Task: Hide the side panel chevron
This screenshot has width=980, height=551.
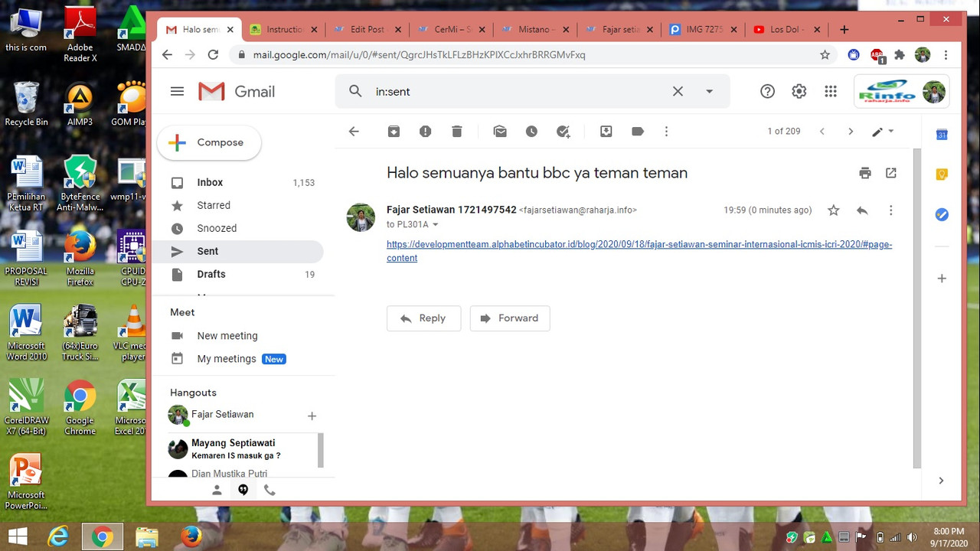Action: pyautogui.click(x=941, y=481)
